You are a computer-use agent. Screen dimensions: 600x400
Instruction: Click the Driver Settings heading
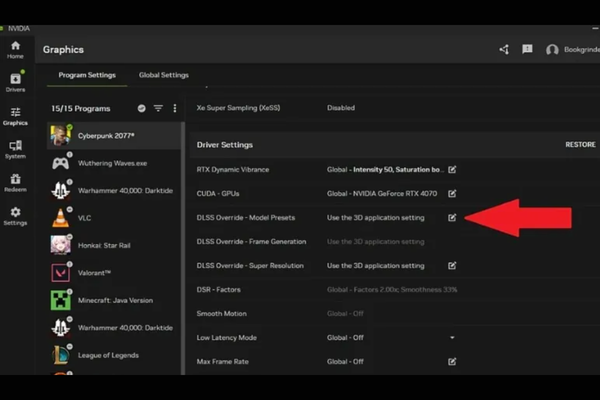point(225,145)
